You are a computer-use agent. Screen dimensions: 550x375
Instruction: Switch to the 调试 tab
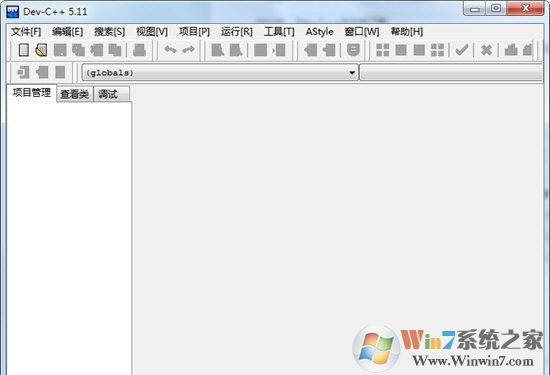coord(112,94)
